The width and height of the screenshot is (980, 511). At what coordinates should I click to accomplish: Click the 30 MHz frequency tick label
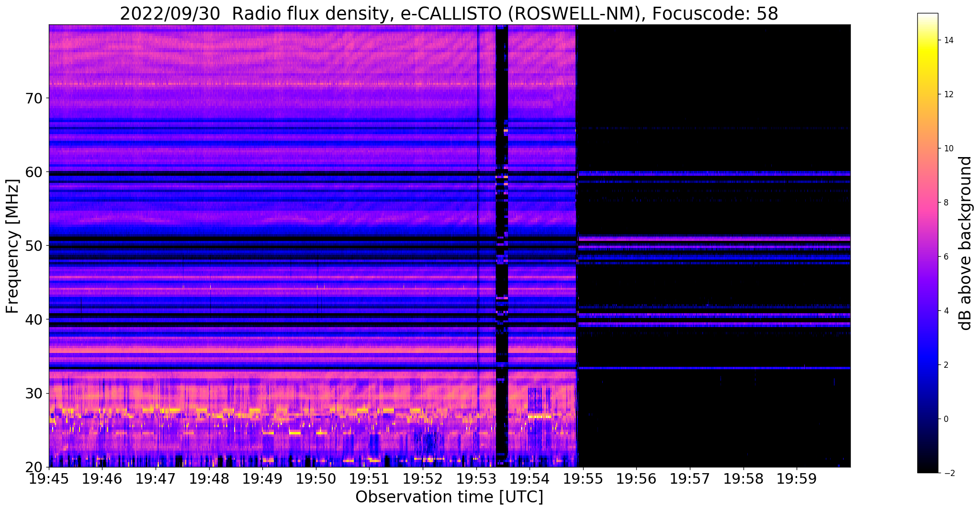point(34,393)
